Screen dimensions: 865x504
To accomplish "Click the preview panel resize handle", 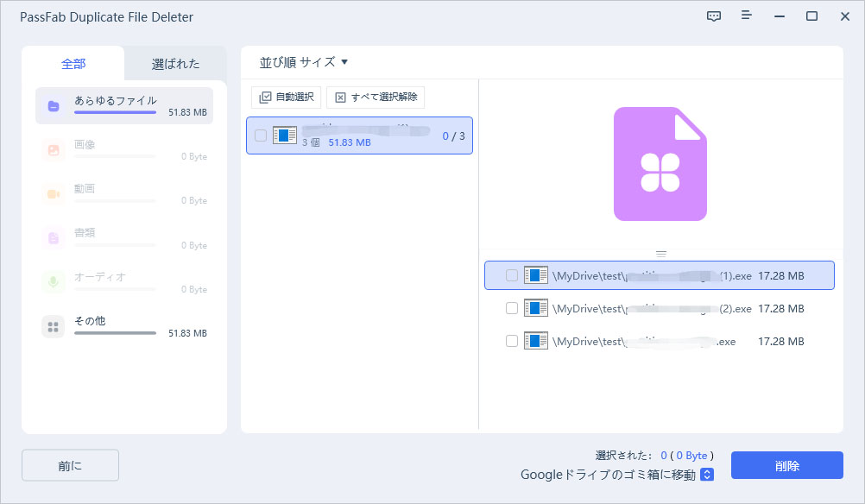I will point(661,254).
